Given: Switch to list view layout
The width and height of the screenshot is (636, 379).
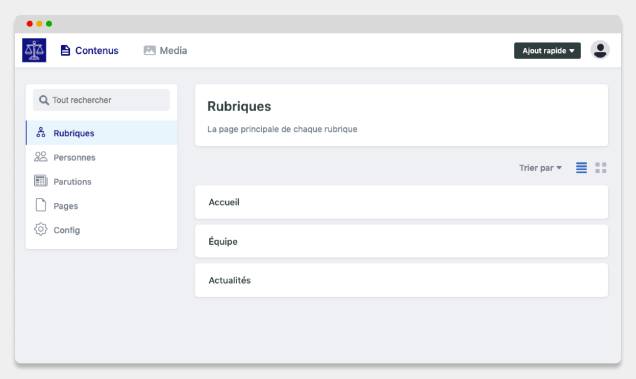Looking at the screenshot, I should [x=581, y=168].
